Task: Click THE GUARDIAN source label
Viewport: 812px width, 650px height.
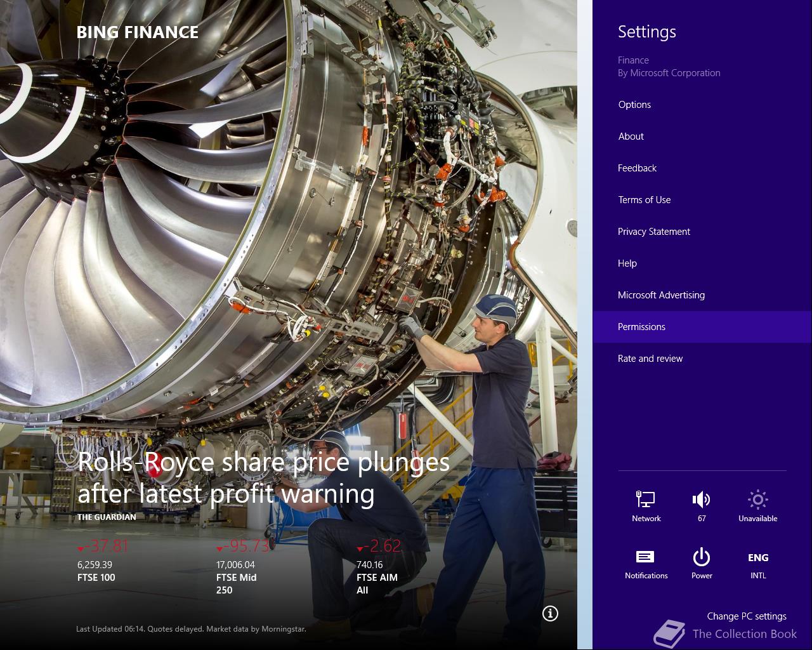Action: coord(107,517)
